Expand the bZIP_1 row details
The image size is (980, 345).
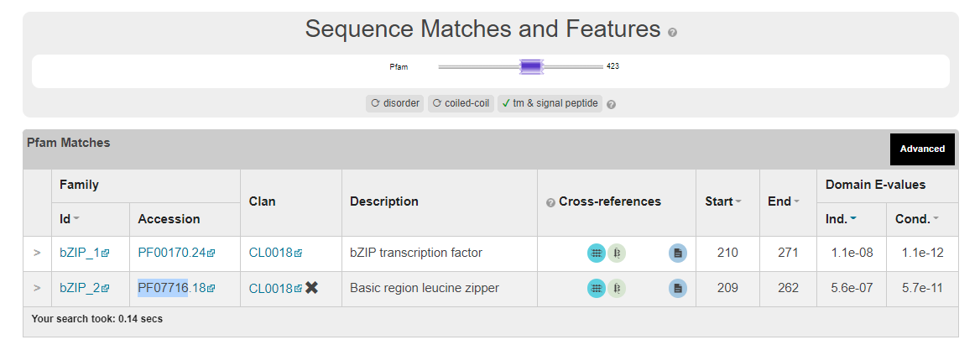click(x=37, y=253)
